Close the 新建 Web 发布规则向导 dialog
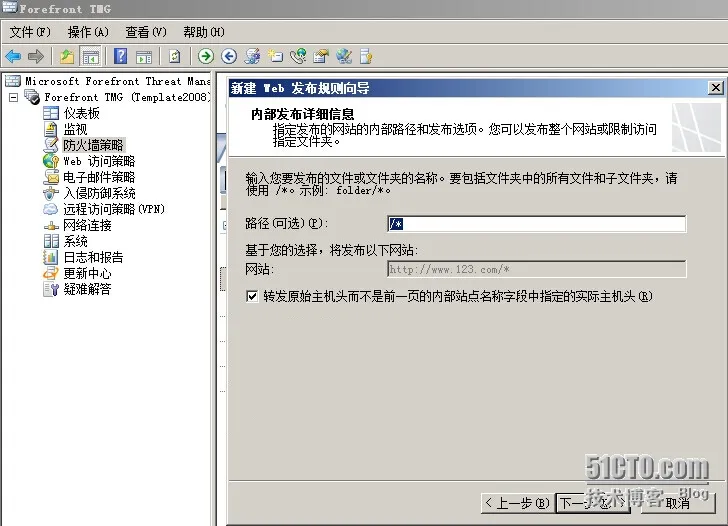 coord(715,88)
